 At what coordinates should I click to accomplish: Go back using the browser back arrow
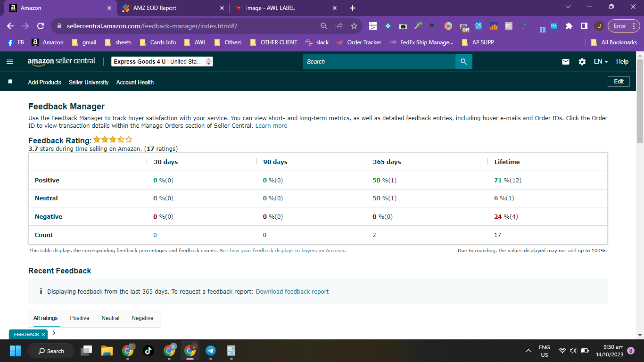10,26
